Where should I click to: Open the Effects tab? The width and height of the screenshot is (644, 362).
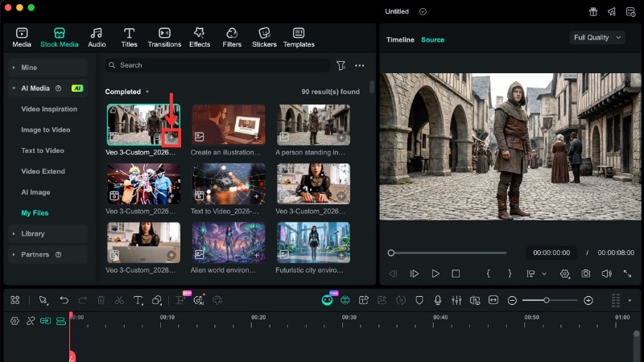click(200, 37)
